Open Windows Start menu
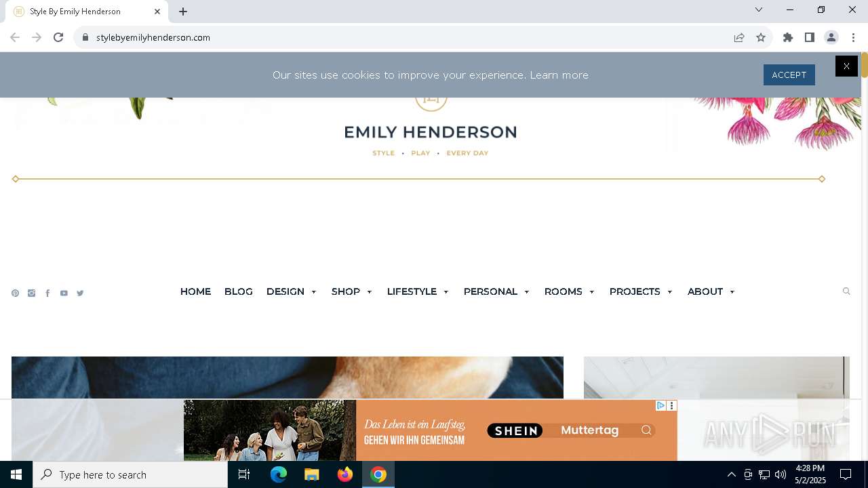The width and height of the screenshot is (868, 488). [x=16, y=474]
